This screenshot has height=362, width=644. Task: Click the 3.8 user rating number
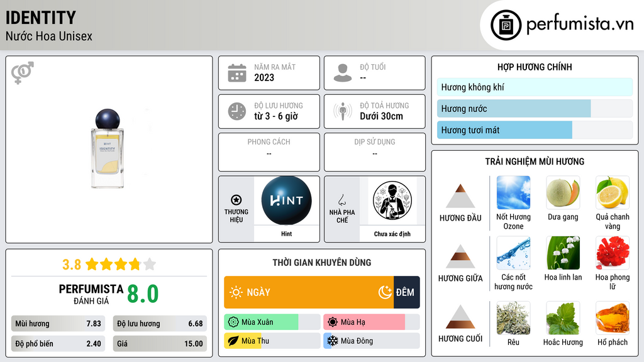(x=72, y=265)
